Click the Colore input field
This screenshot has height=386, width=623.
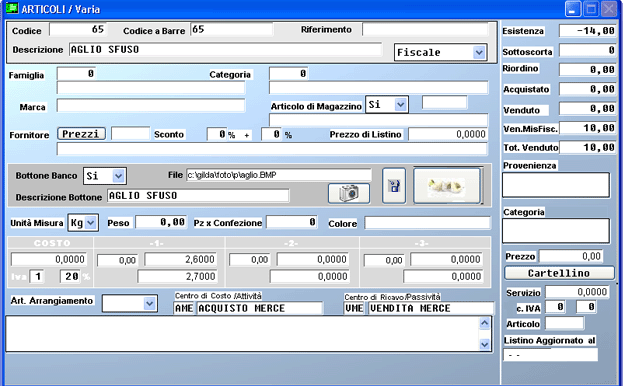427,223
